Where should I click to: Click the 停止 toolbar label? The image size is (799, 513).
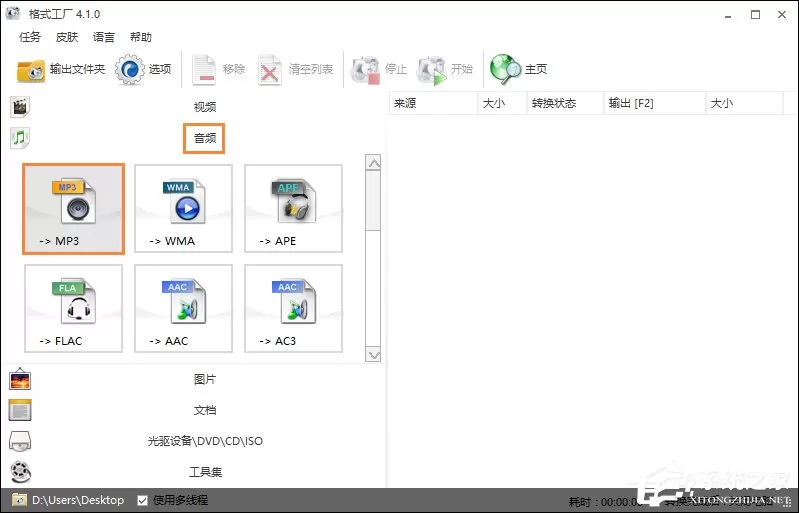pos(396,69)
